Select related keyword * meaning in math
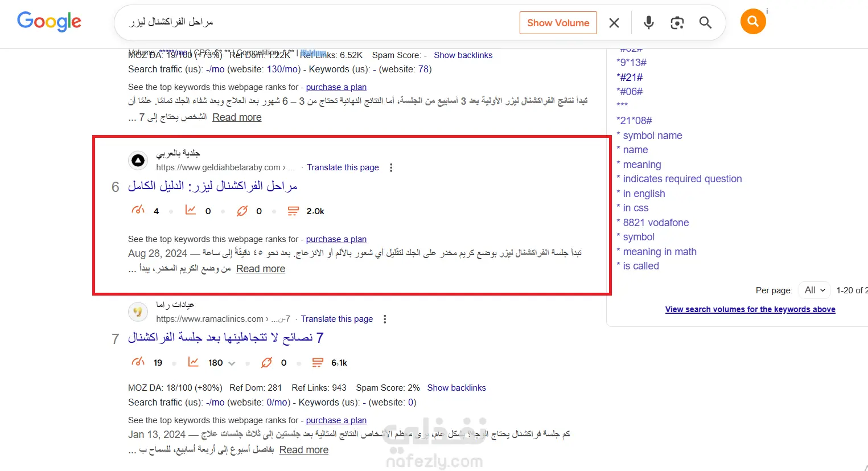The image size is (868, 471). (x=656, y=252)
